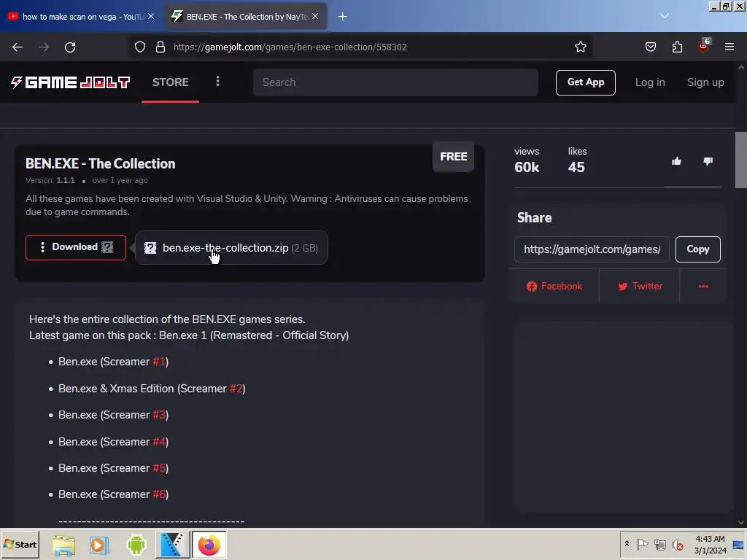Click the share URL text field
The image size is (747, 560).
coord(592,249)
